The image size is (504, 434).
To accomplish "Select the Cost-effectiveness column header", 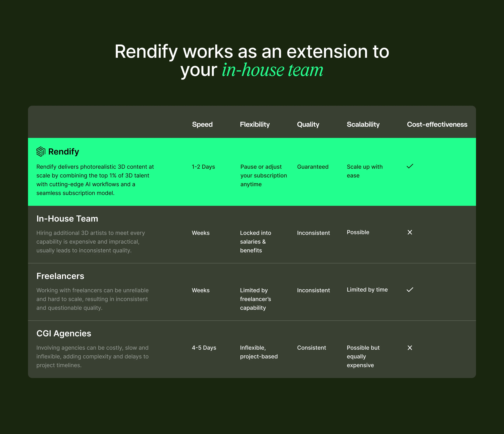I will (x=437, y=124).
